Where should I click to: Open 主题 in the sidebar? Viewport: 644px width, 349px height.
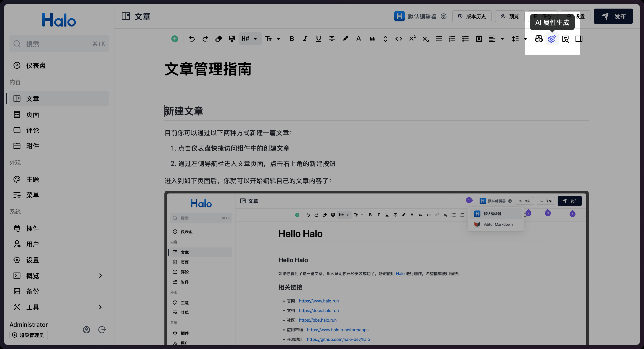pyautogui.click(x=59, y=179)
